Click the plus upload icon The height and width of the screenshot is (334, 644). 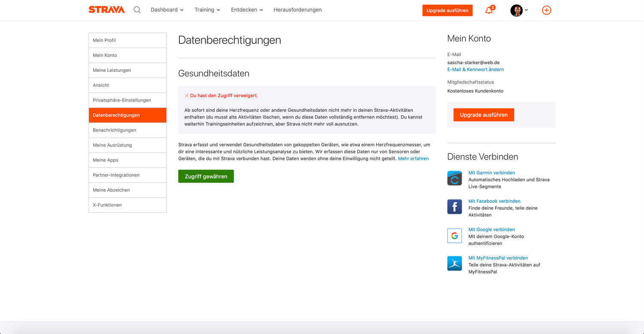click(547, 10)
